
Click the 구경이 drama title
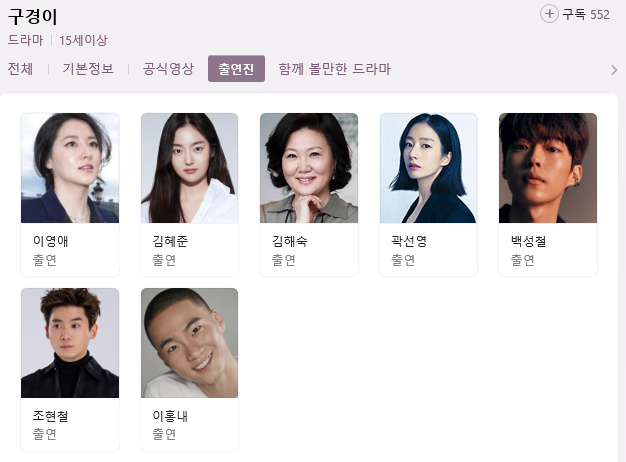[33, 17]
